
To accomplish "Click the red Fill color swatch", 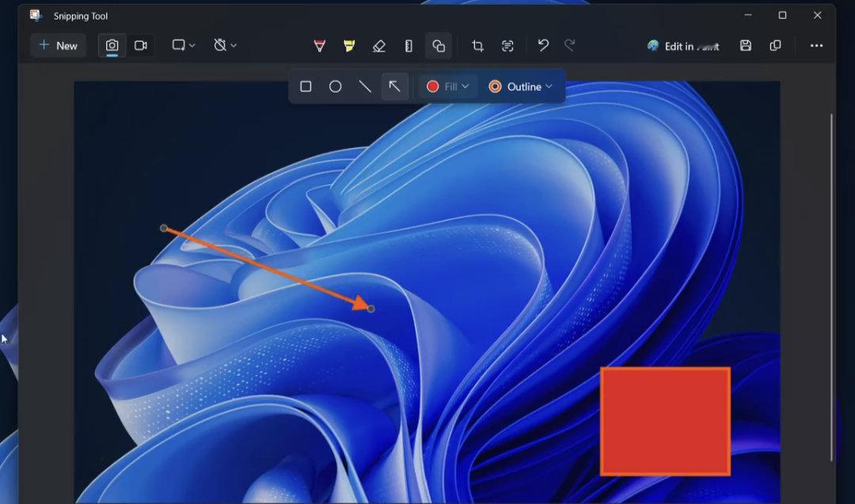I will 432,86.
